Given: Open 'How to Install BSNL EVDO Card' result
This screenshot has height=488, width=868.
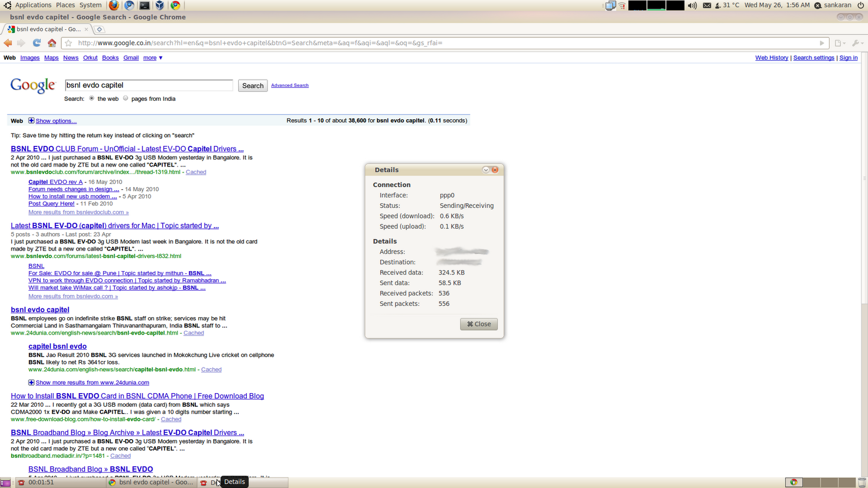Looking at the screenshot, I should point(137,396).
